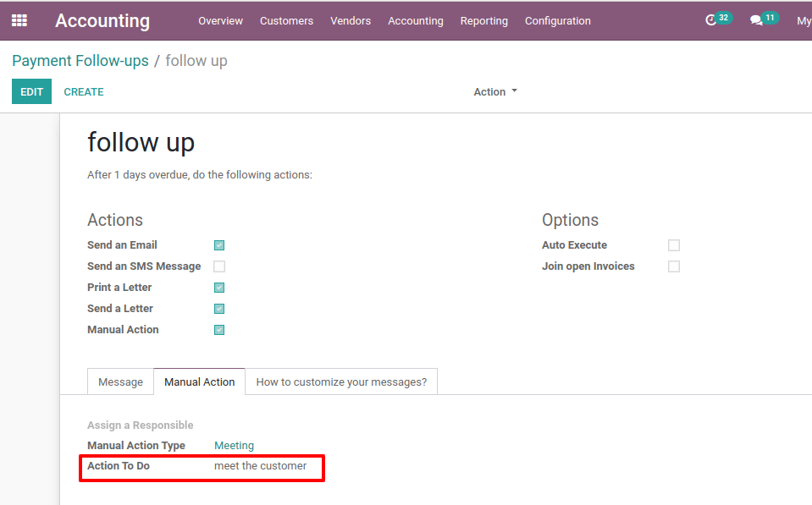Expand the Action dropdown

(x=495, y=91)
